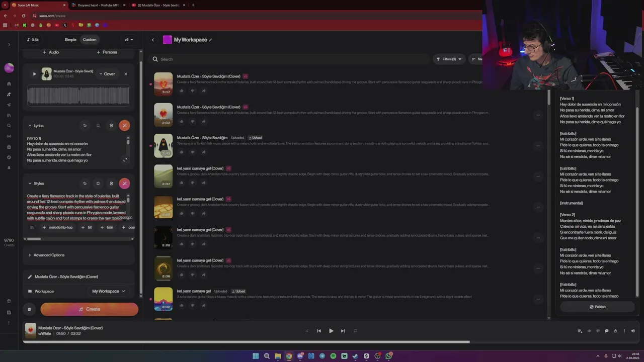Go back with the workspace arrow
644x362 pixels.
pyautogui.click(x=153, y=40)
